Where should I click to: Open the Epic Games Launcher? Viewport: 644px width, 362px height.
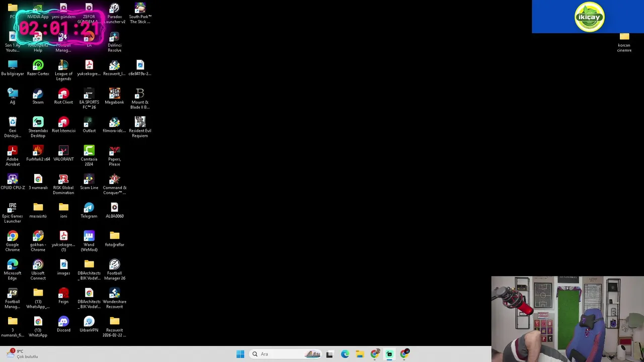13,213
